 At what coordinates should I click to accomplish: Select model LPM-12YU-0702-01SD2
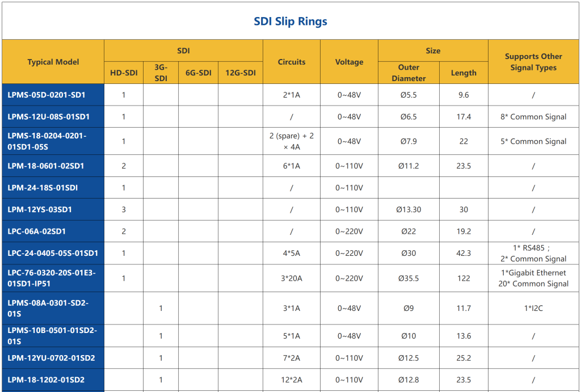tap(51, 358)
